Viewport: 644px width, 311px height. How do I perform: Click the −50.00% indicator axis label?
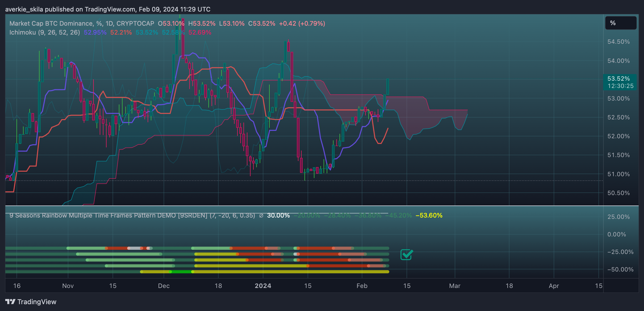click(620, 269)
